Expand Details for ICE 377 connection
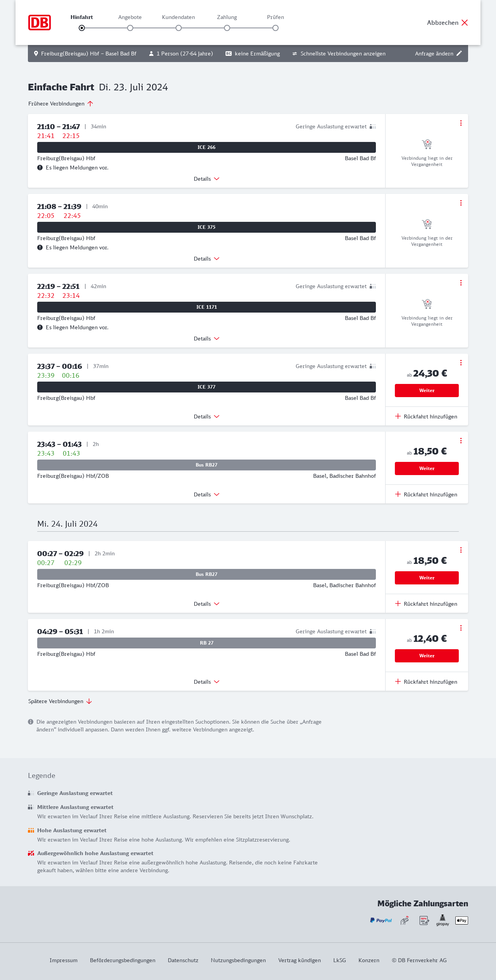This screenshot has height=980, width=496. tap(207, 417)
